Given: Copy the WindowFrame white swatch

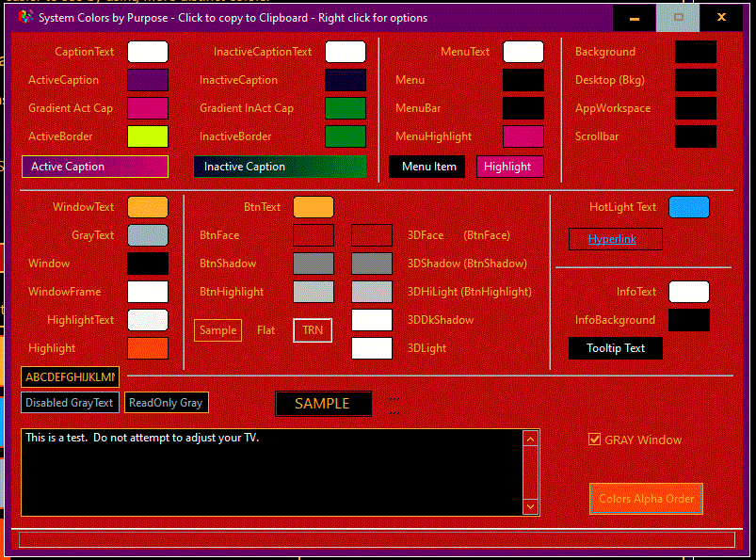Looking at the screenshot, I should (148, 292).
